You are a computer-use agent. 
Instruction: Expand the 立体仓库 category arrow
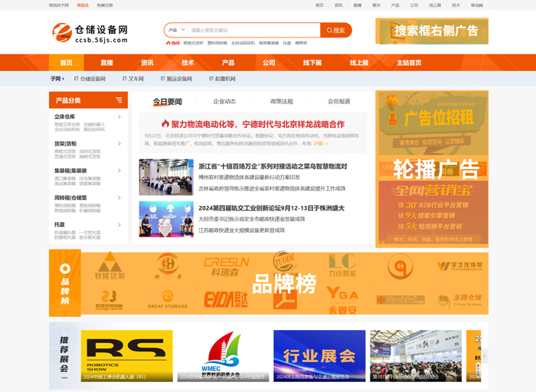pos(119,117)
